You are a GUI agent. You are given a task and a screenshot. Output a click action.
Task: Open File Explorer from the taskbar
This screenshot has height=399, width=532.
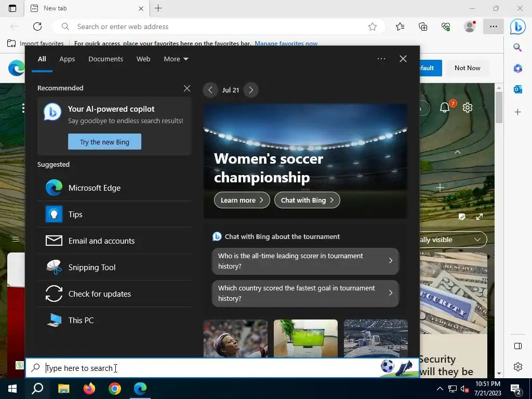click(64, 389)
